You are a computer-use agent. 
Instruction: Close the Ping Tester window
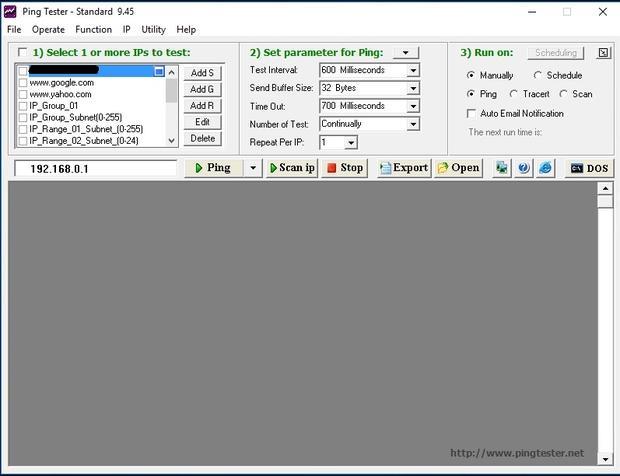(603, 12)
